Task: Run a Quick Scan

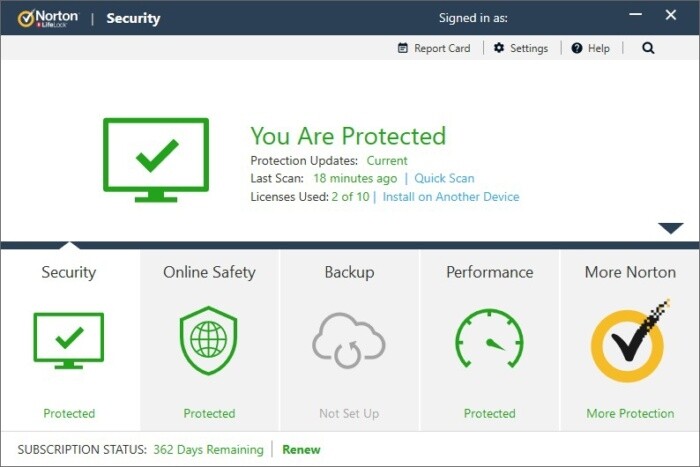Action: pos(444,179)
